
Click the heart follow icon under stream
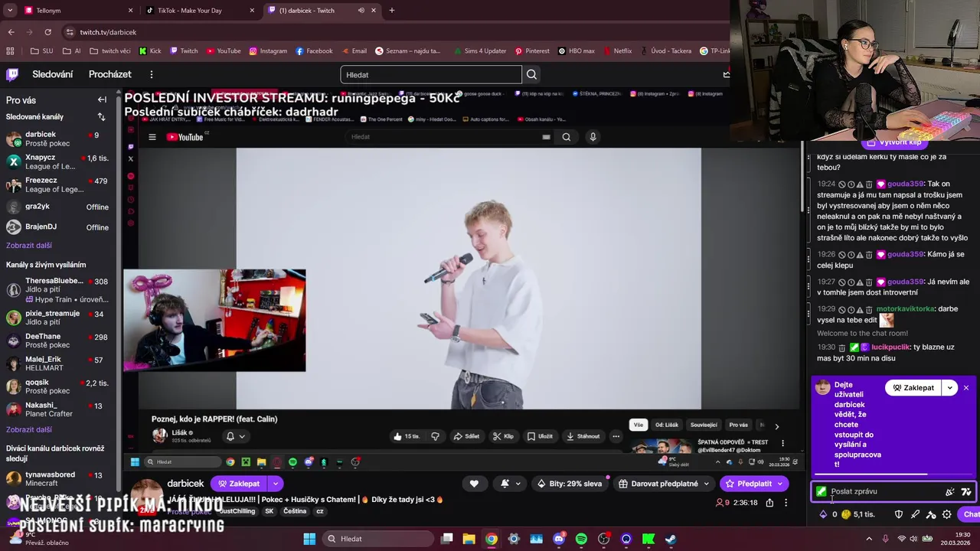point(474,484)
